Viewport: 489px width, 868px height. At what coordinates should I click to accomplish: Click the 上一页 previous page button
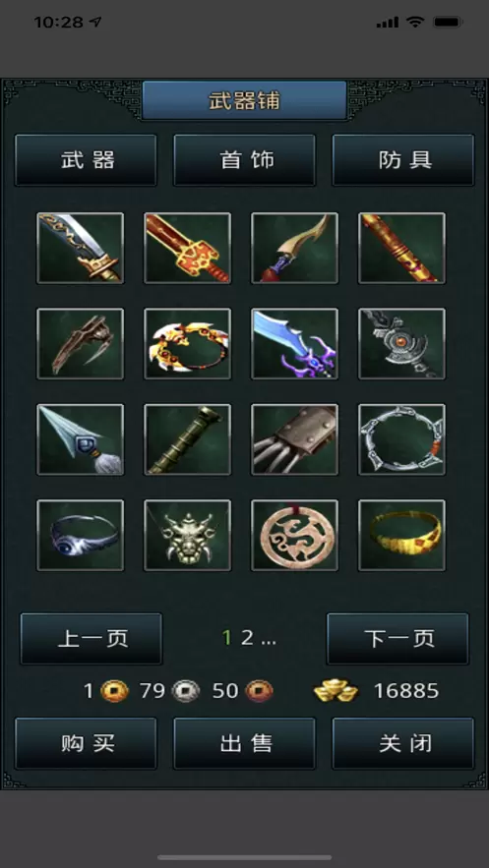92,639
